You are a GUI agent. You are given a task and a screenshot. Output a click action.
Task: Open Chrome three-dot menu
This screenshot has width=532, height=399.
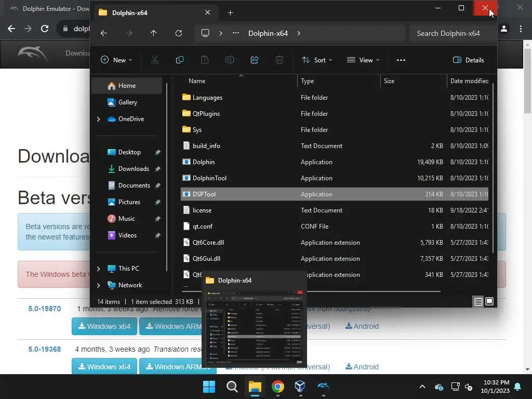click(x=521, y=29)
